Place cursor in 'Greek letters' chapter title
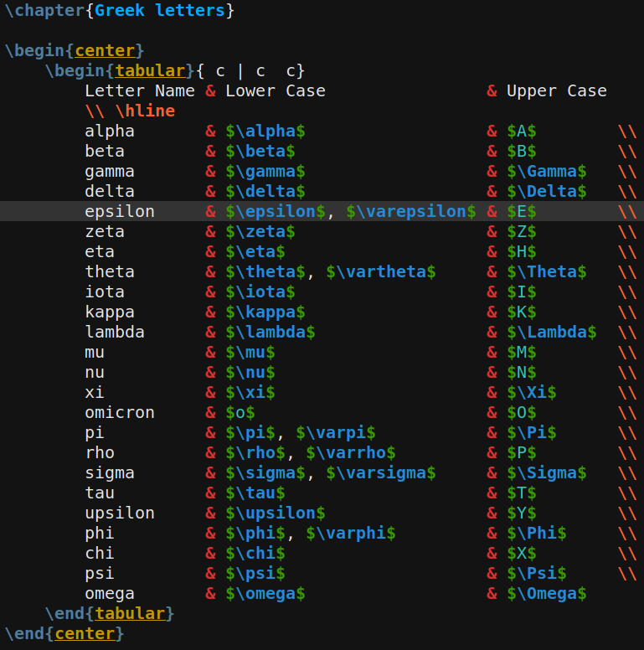Screen dimensions: 644x650 point(160,10)
